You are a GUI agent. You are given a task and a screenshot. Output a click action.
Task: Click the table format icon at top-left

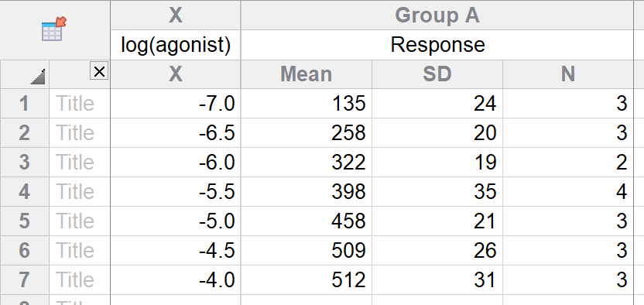54,29
